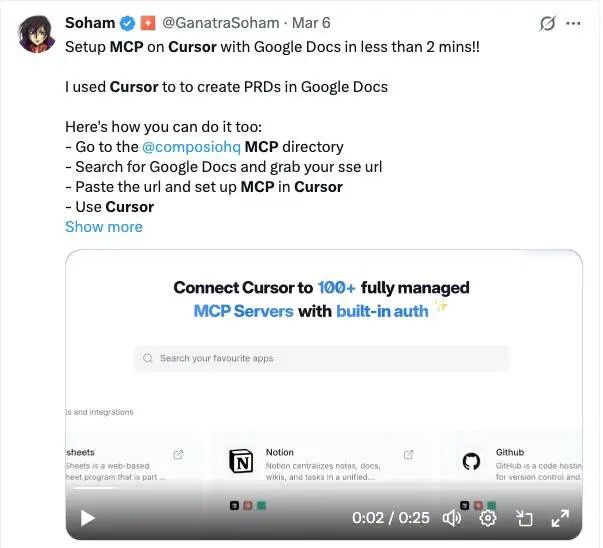Click the Notion logo in the video
Viewport: 603px width, 548px height.
click(x=242, y=462)
